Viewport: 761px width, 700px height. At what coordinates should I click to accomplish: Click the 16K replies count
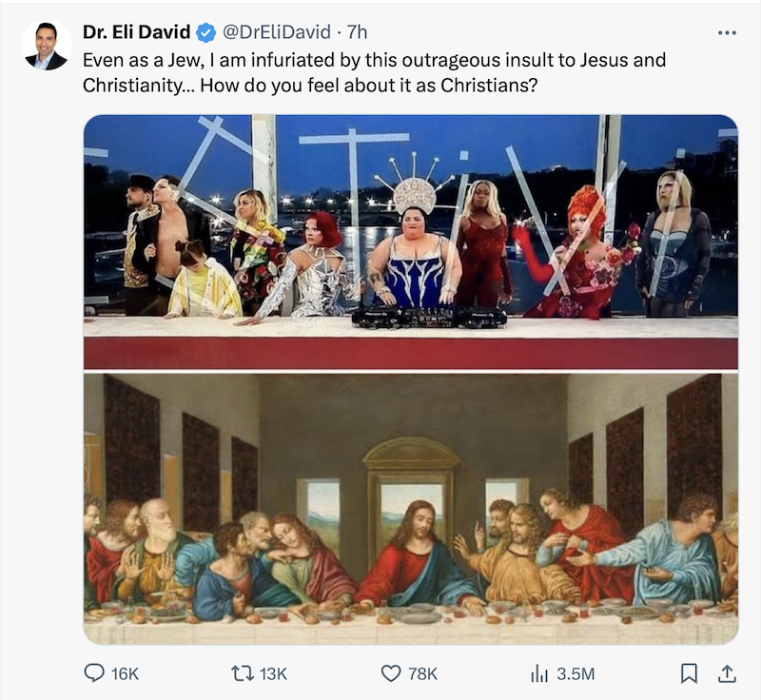point(125,673)
